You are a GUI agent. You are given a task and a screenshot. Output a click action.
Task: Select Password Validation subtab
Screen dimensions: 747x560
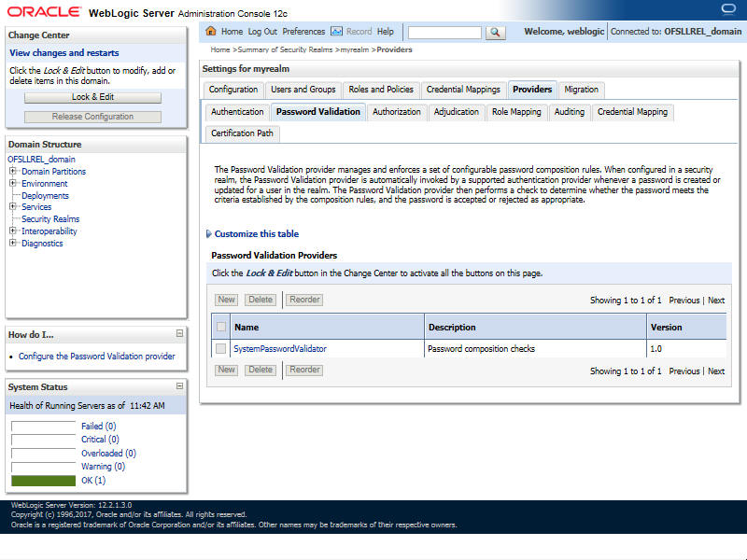point(318,112)
